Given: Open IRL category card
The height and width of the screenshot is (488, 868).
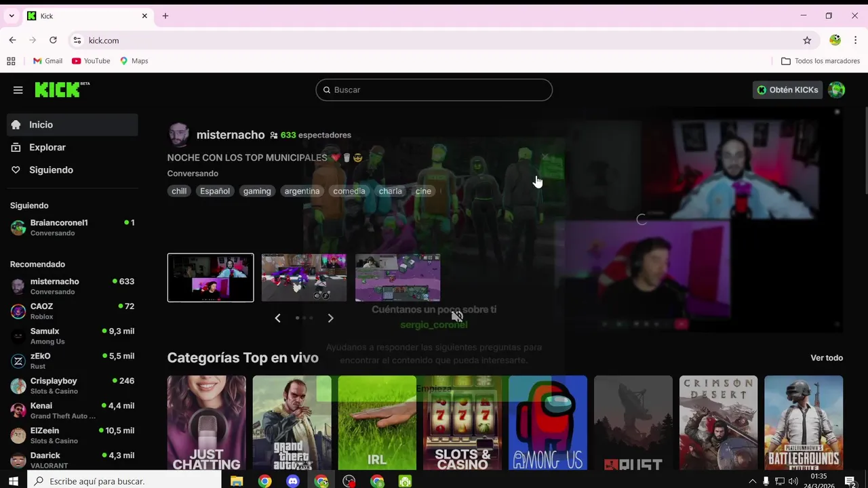Looking at the screenshot, I should click(x=377, y=423).
